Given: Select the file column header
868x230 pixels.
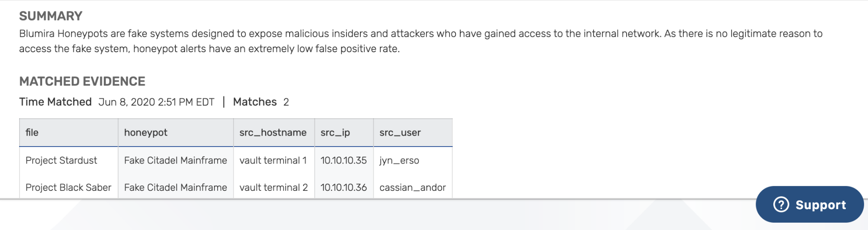Looking at the screenshot, I should pos(69,133).
